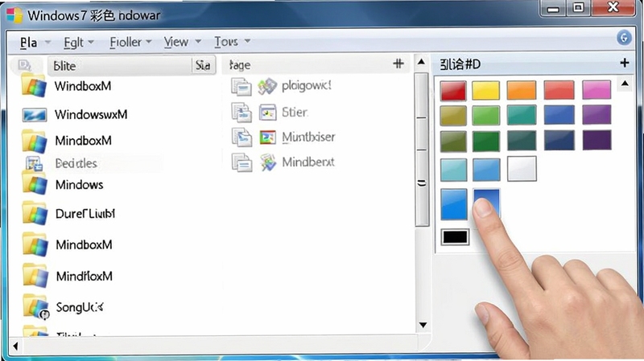
Task: Click the Munthixser picture icon
Action: coord(268,137)
